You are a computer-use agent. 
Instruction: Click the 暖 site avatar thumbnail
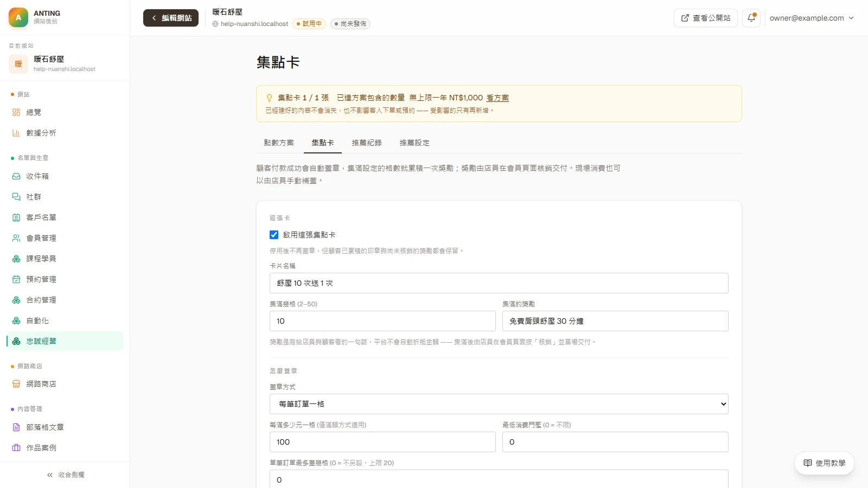[x=18, y=64]
